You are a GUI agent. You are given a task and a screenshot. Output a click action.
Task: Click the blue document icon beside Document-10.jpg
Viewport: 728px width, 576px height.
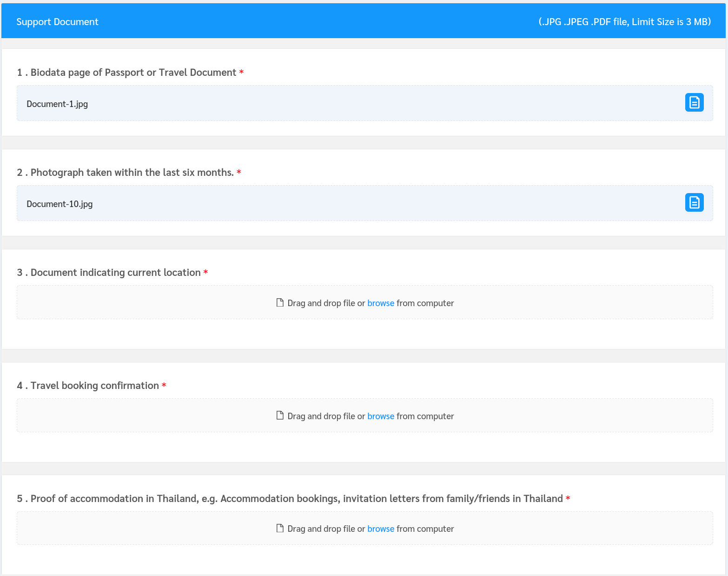[x=694, y=202]
